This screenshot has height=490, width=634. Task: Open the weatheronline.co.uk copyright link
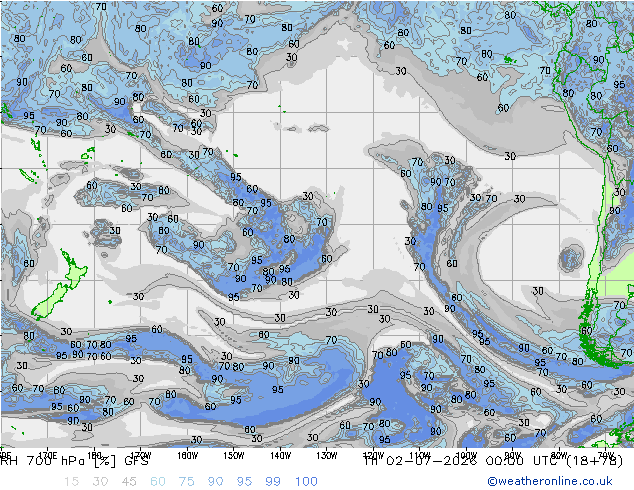pos(549,481)
